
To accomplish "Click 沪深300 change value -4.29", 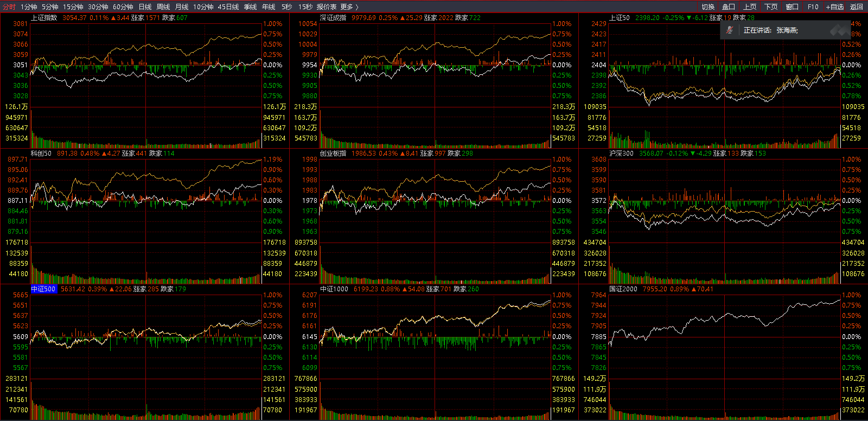I will coord(704,153).
